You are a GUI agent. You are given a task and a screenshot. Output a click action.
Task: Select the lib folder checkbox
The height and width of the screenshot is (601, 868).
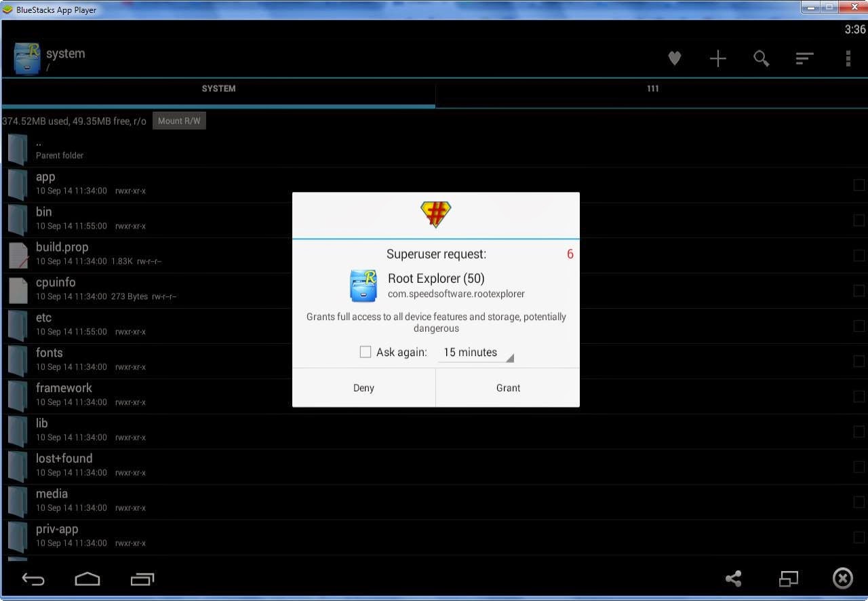pyautogui.click(x=859, y=431)
